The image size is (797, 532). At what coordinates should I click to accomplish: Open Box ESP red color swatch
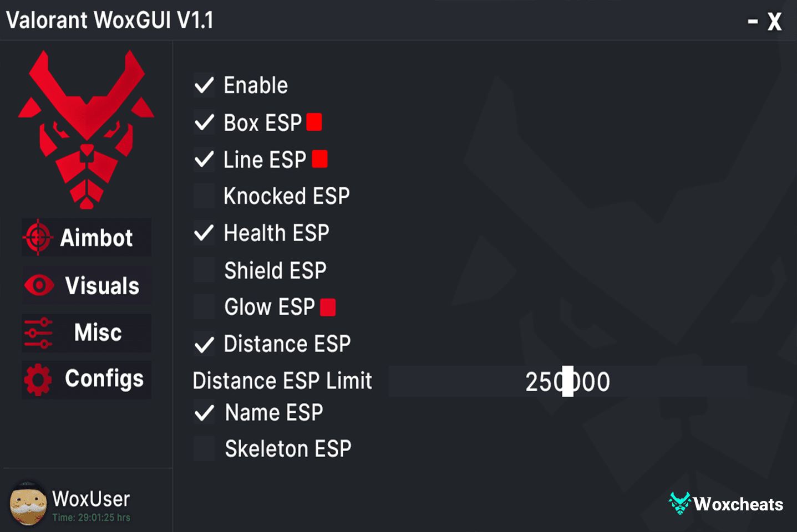coord(314,122)
